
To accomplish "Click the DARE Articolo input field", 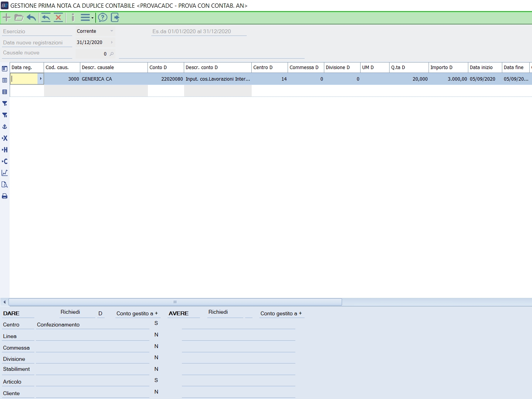I will coord(93,382).
